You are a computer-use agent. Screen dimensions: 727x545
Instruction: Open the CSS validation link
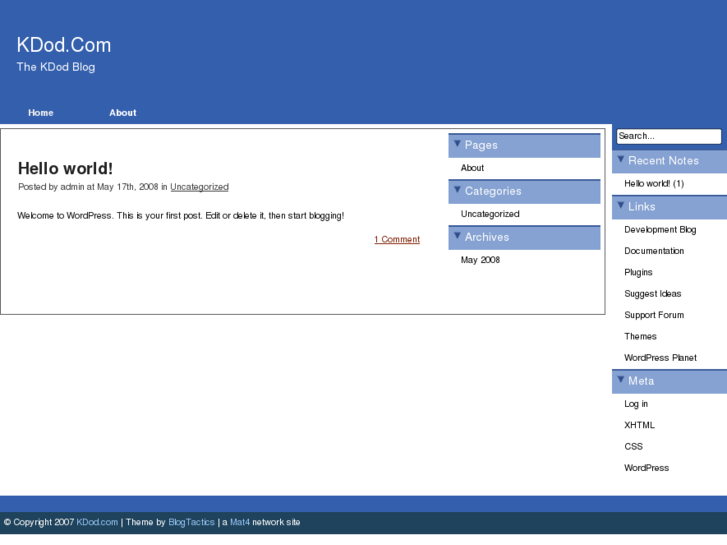633,447
